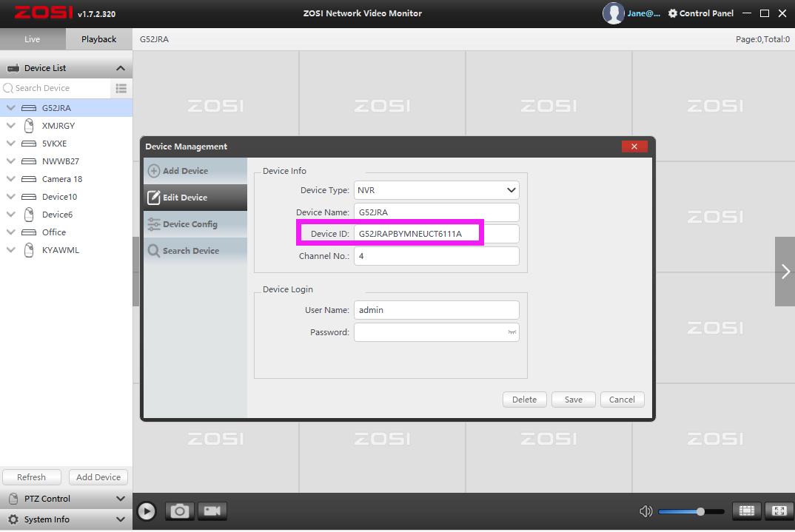Expand the XMJRGY device chevron
795x532 pixels.
click(x=10, y=126)
